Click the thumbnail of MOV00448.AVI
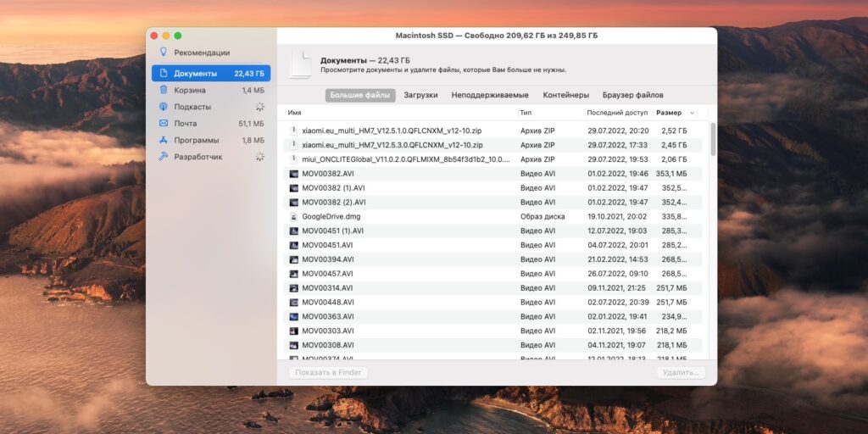The height and width of the screenshot is (434, 868). click(x=294, y=303)
